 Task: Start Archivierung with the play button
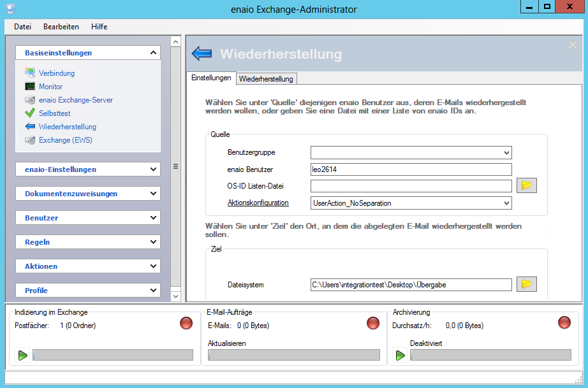[401, 355]
